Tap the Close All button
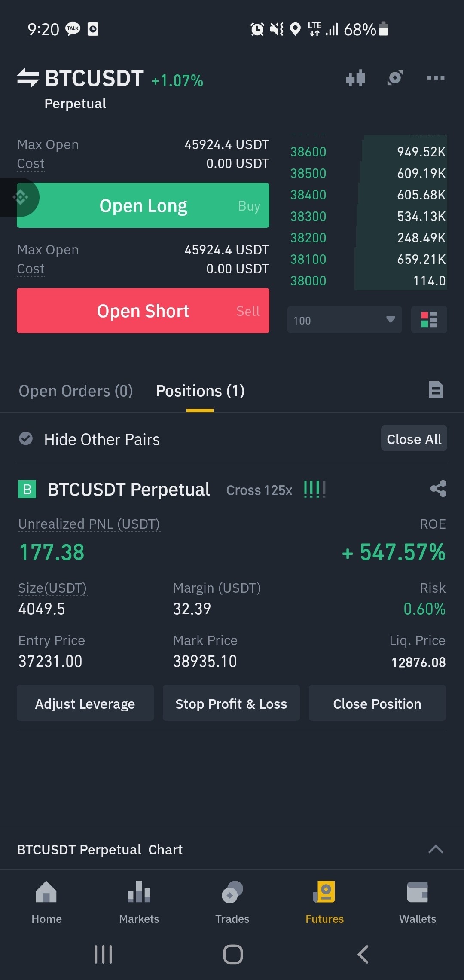464x980 pixels. (414, 439)
